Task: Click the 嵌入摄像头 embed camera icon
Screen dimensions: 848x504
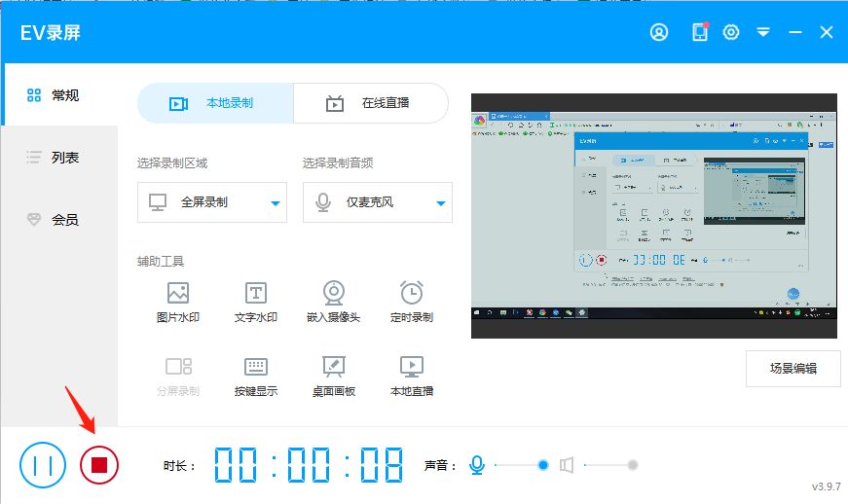Action: [333, 293]
